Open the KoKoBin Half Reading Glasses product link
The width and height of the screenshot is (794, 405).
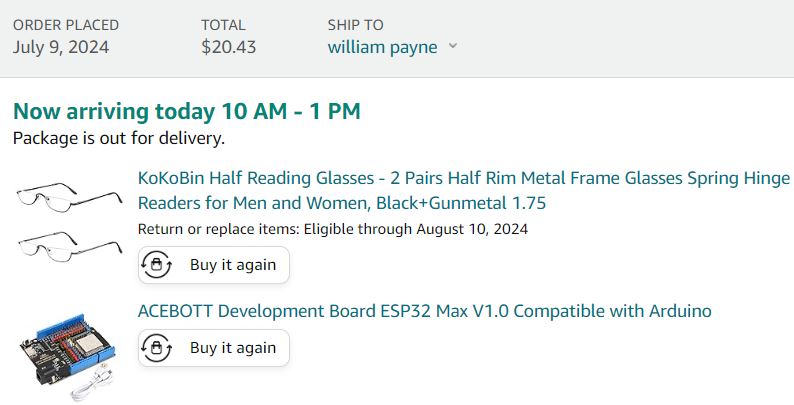tap(464, 190)
